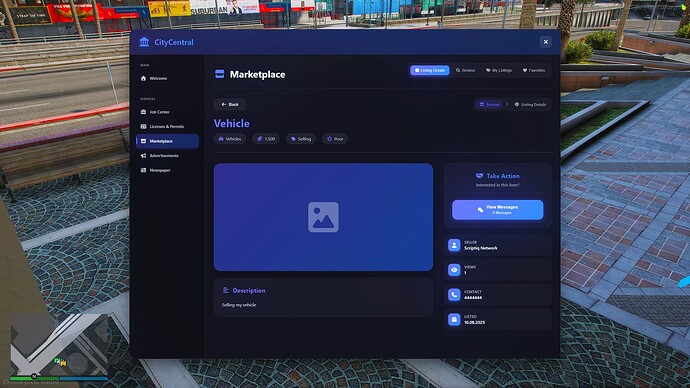Click the Views eye icon
The width and height of the screenshot is (690, 388).
pos(454,270)
